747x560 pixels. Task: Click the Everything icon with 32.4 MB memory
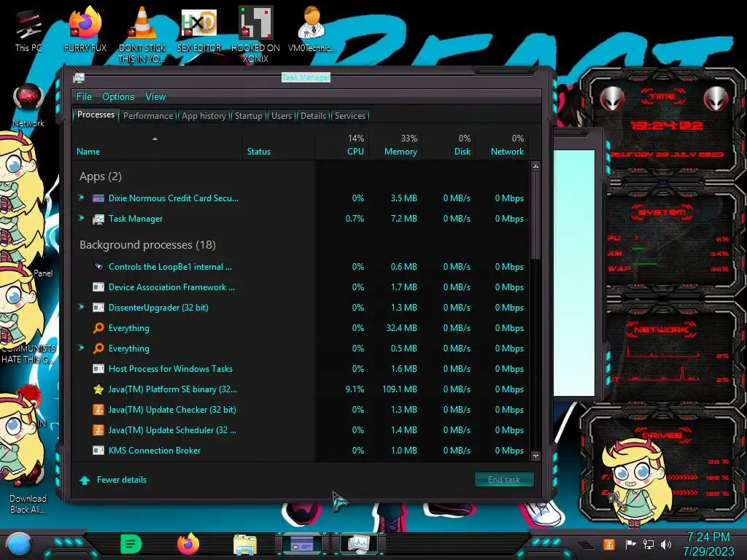point(98,328)
